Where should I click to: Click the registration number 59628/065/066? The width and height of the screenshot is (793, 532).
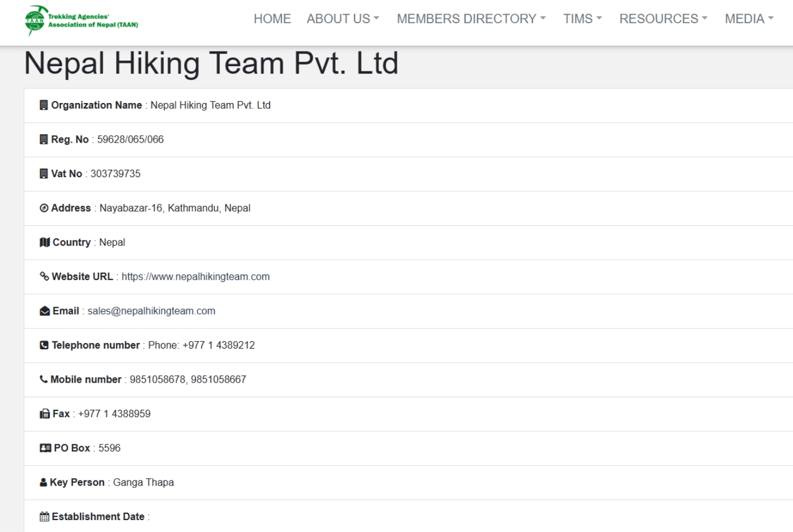(x=130, y=139)
